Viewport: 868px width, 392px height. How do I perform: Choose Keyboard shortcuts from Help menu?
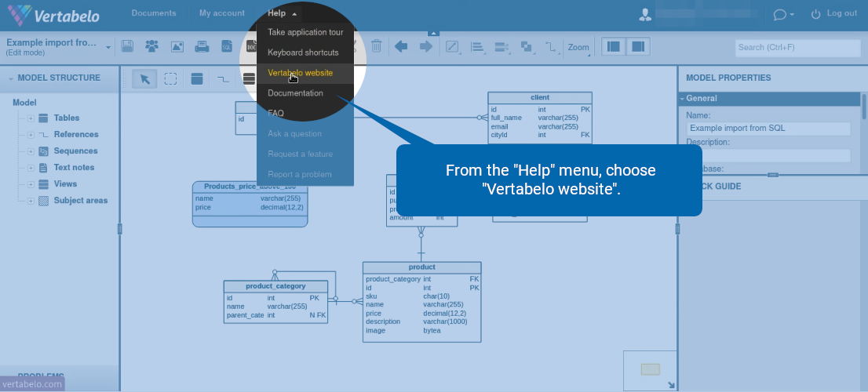click(305, 53)
